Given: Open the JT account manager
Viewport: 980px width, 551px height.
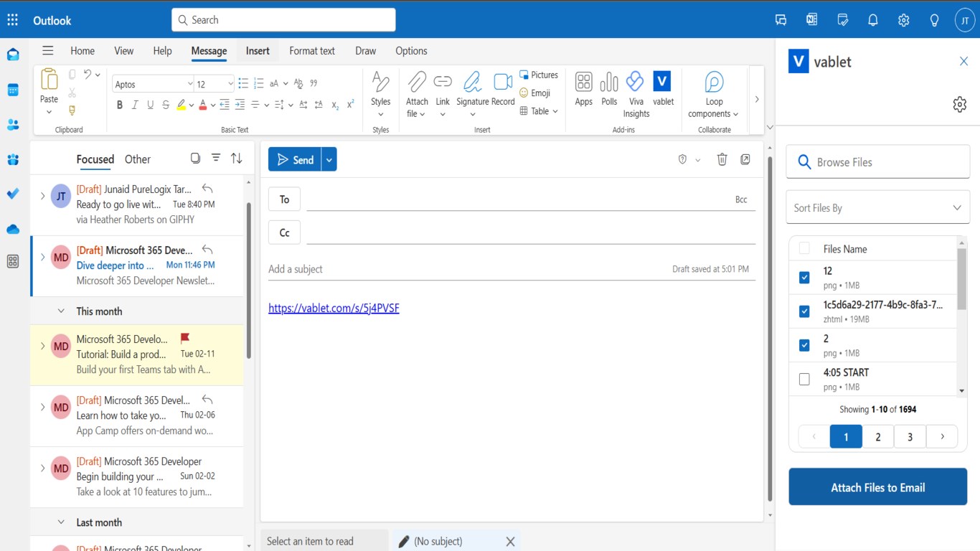Looking at the screenshot, I should [x=966, y=20].
